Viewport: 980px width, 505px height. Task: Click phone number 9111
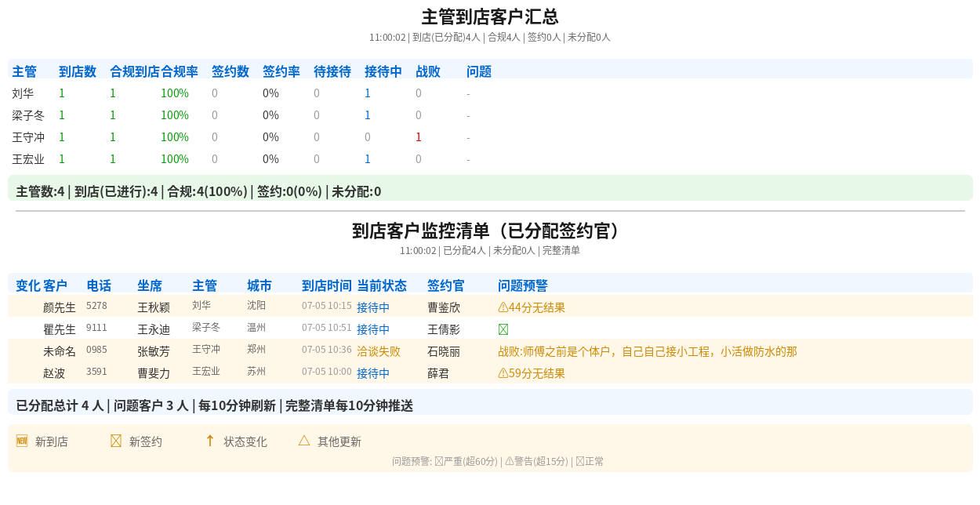96,328
